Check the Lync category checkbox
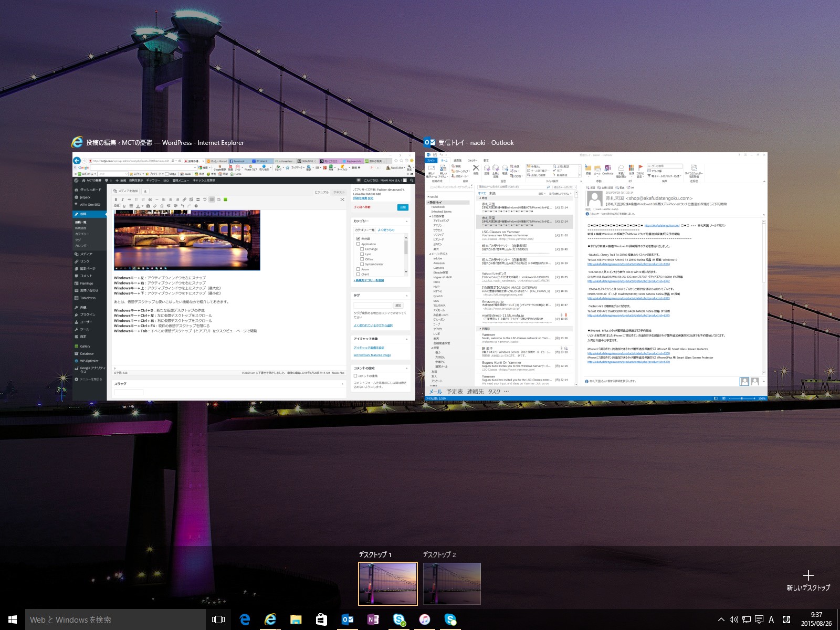 (362, 254)
